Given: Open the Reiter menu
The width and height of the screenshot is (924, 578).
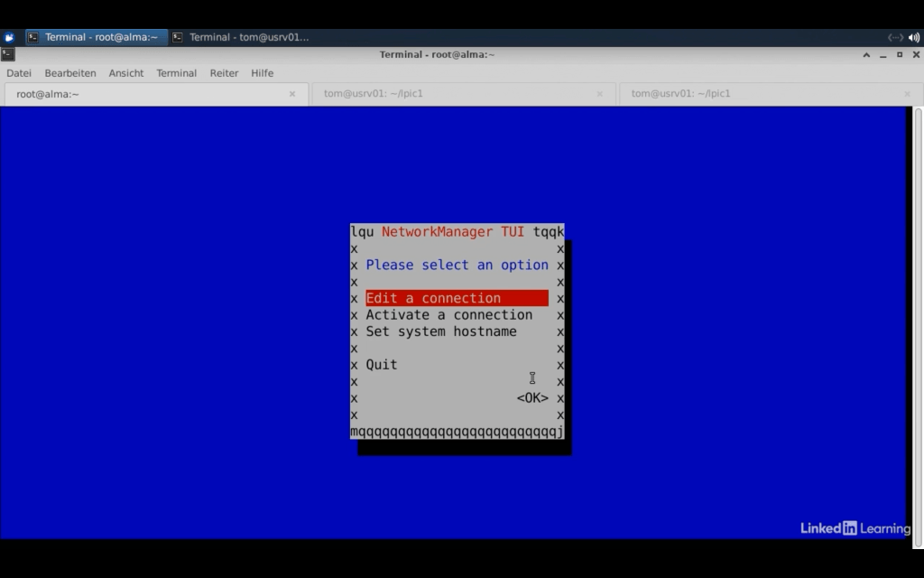Looking at the screenshot, I should (x=224, y=73).
